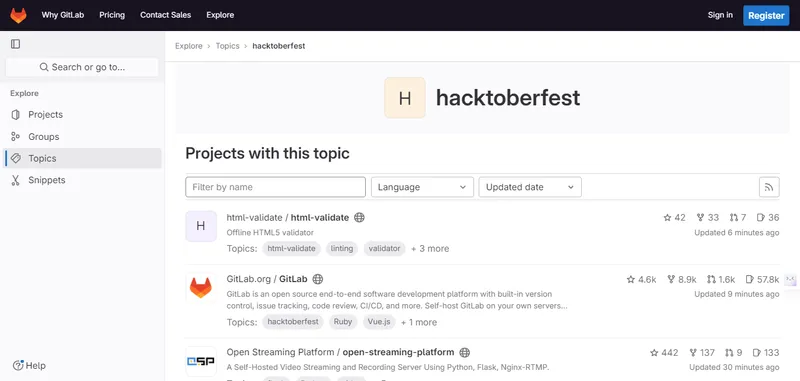Open Pricing in top navigation
This screenshot has width=800, height=381.
pyautogui.click(x=112, y=15)
